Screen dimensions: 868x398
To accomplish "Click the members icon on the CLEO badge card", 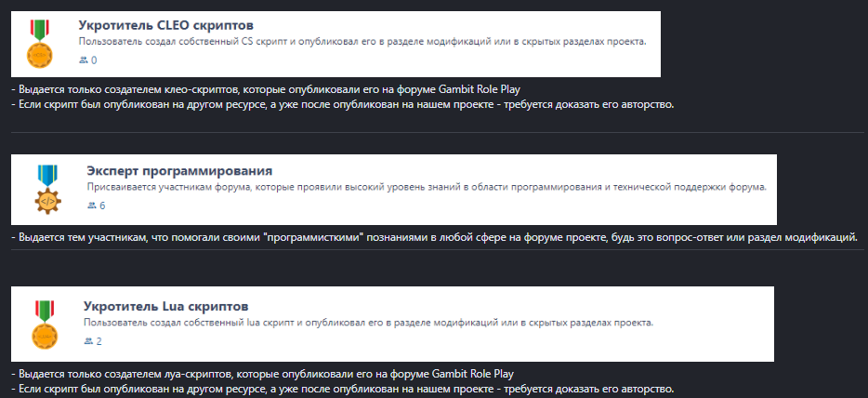I will click(84, 60).
